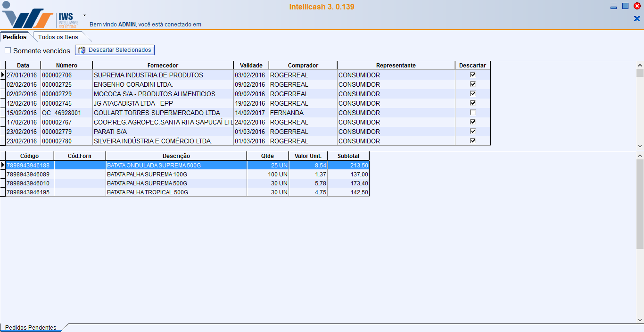Click subtotal value 173,40

[x=348, y=183]
